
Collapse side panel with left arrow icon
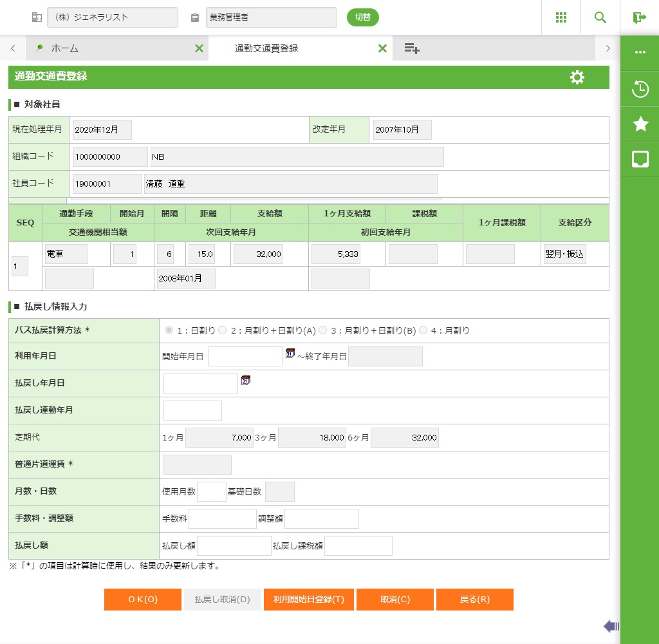611,626
